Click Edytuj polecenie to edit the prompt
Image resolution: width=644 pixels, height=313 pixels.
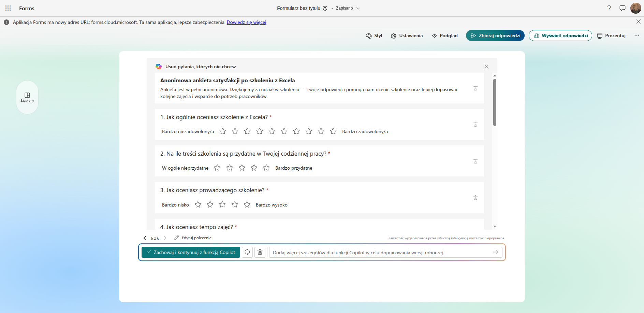tap(193, 238)
